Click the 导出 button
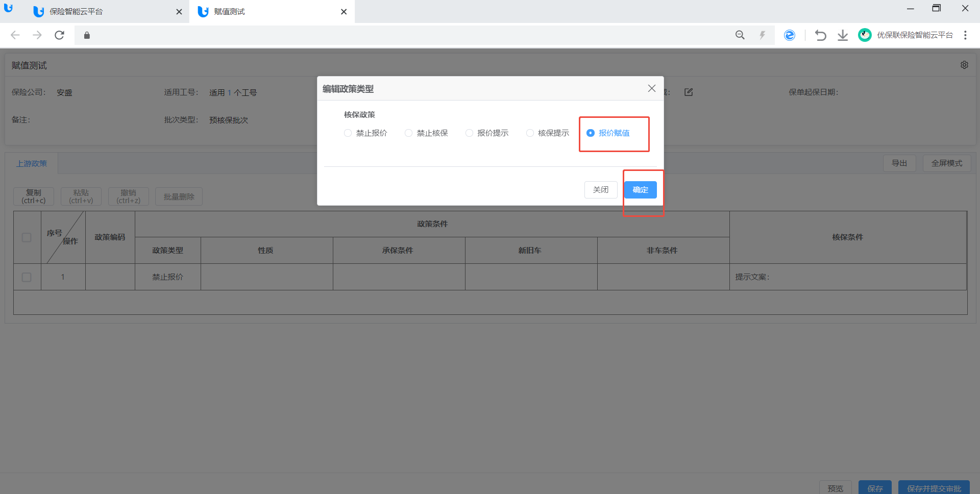Viewport: 980px width, 494px height. pos(899,163)
